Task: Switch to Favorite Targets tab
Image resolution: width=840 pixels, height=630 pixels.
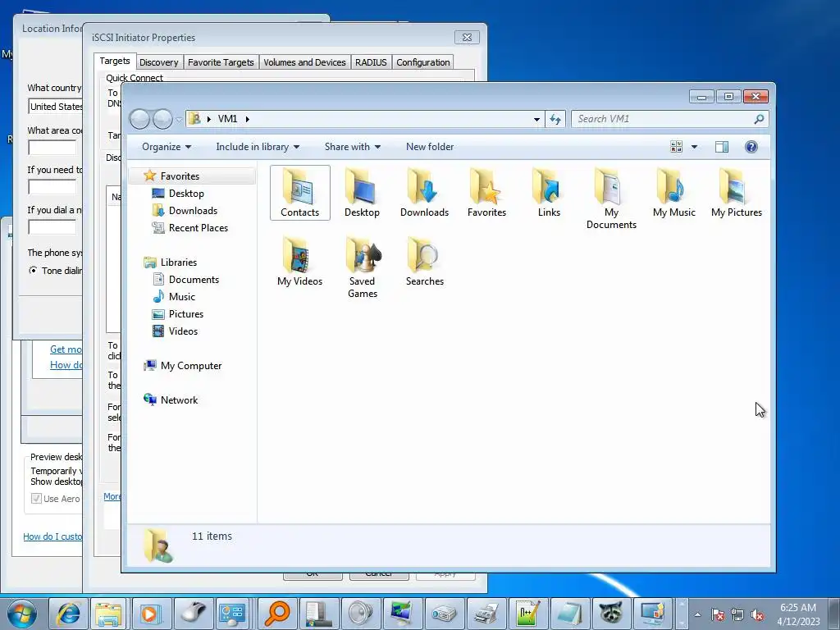Action: coord(221,62)
